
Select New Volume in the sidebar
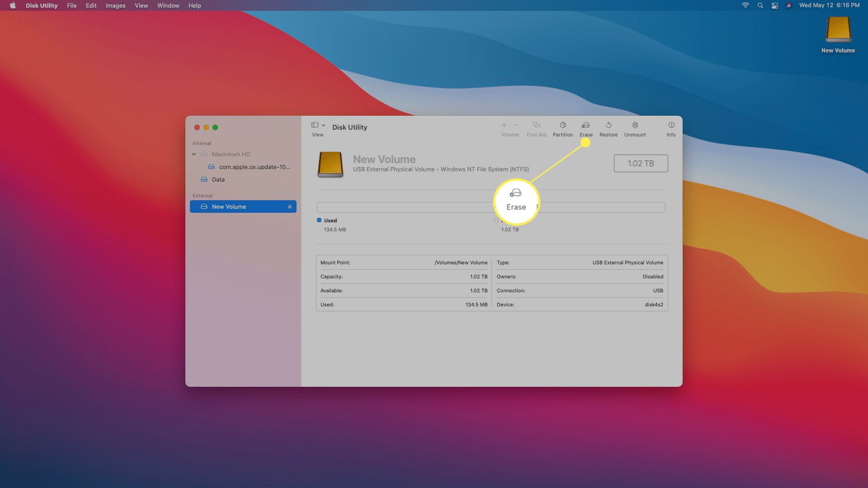[x=243, y=206]
